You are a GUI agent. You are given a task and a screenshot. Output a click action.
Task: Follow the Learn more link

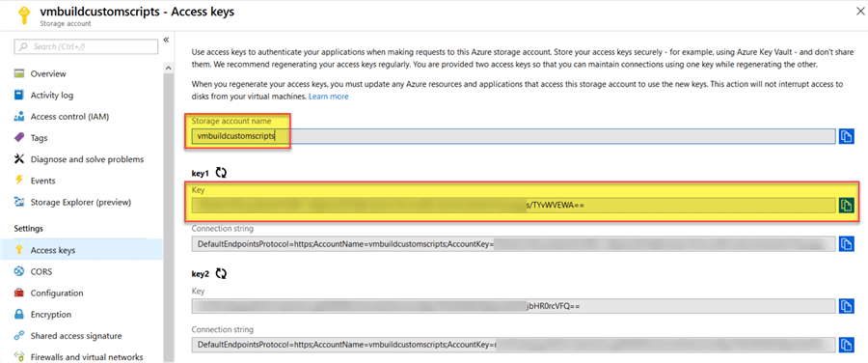(328, 96)
